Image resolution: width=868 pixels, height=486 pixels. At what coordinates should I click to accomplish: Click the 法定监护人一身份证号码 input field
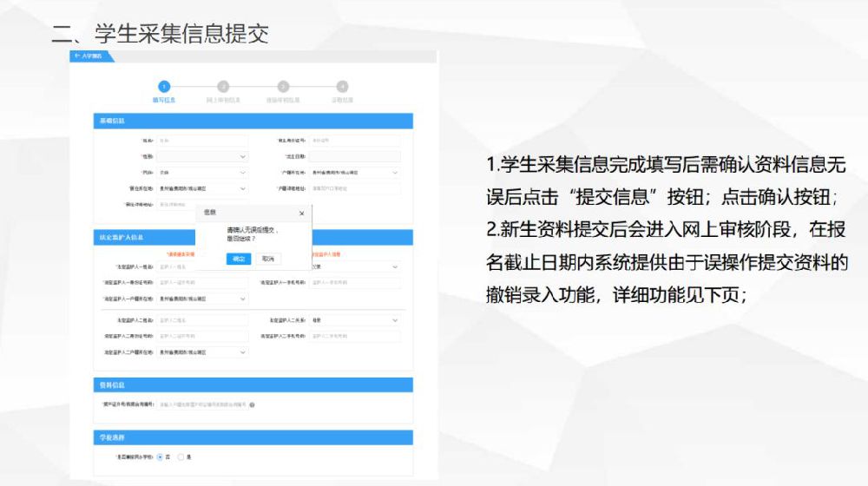pyautogui.click(x=202, y=283)
